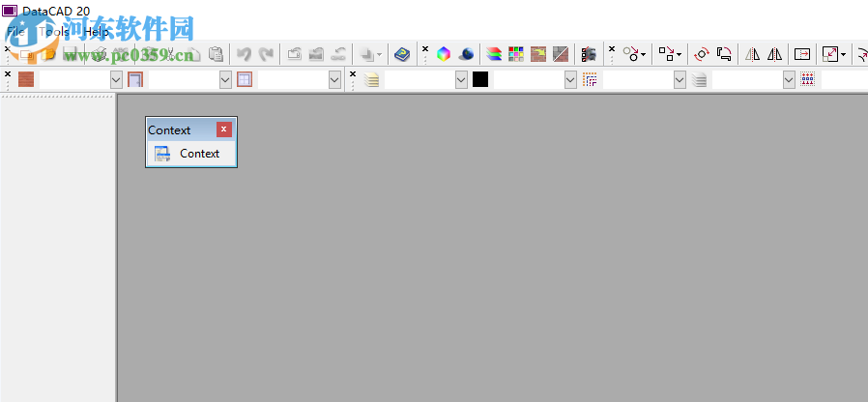Click the brick wall fill icon

[538, 54]
